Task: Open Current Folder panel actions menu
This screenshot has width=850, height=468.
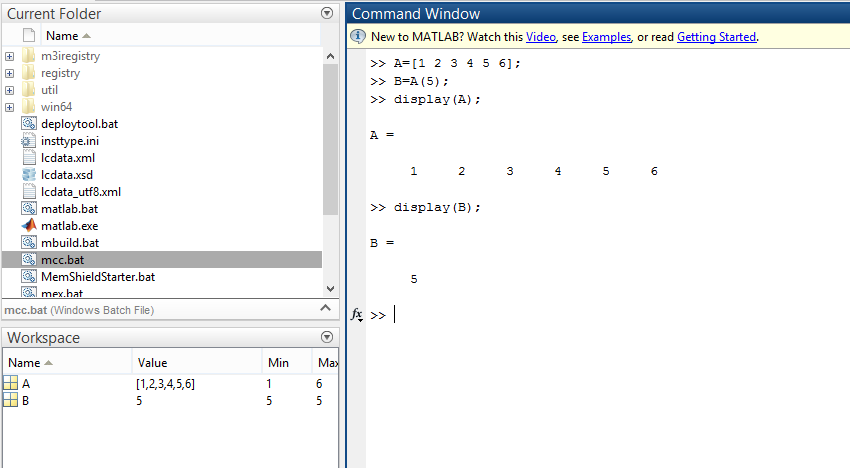Action: [x=327, y=13]
